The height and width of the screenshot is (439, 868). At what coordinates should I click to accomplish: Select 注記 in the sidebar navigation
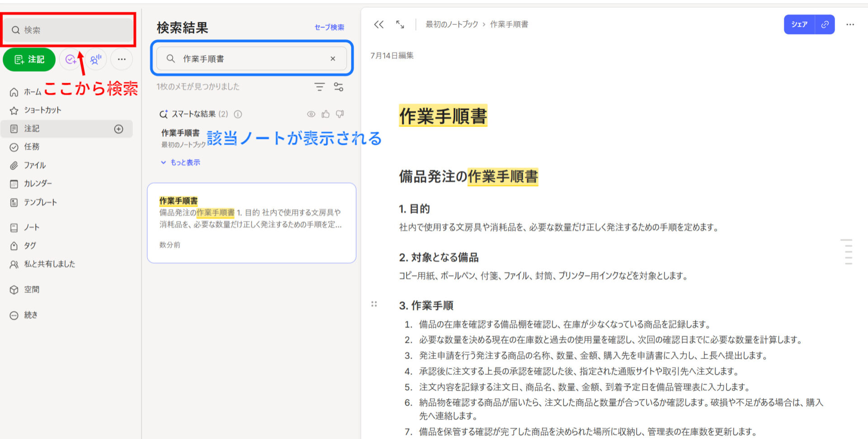[67, 129]
